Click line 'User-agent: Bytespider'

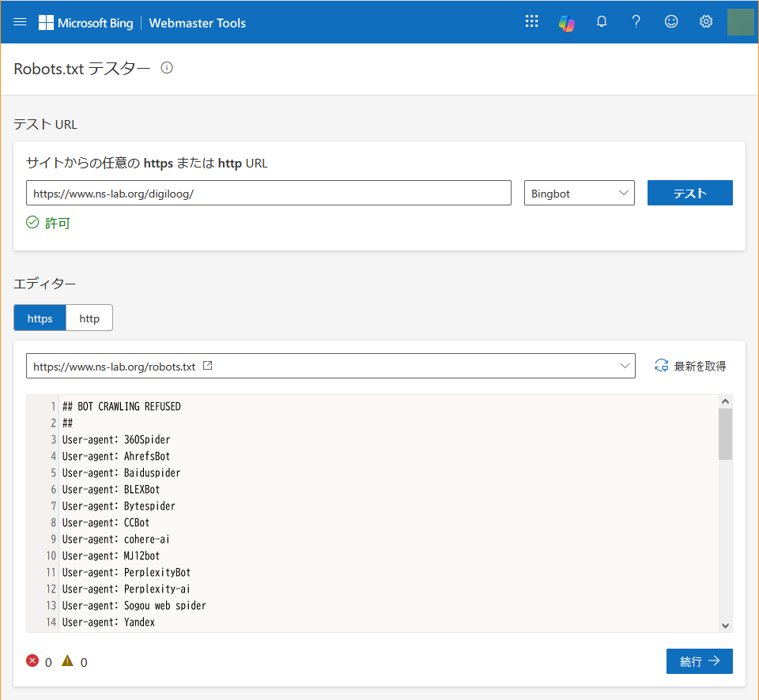[119, 506]
